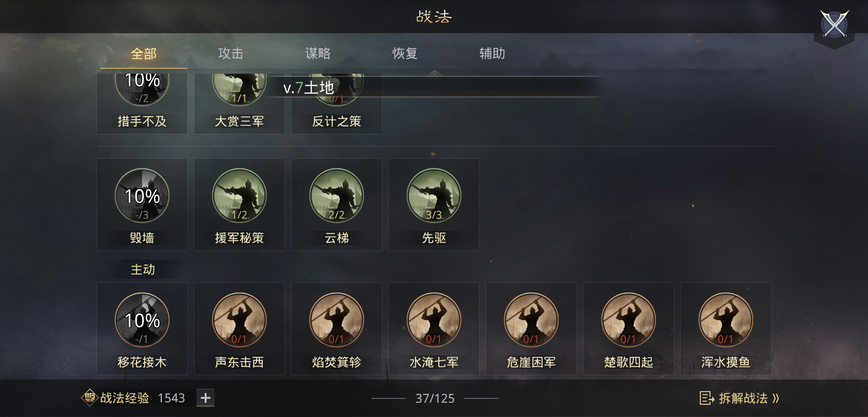Screen dimensions: 868x417
Task: Switch to the 攻击 tab
Action: (x=231, y=53)
